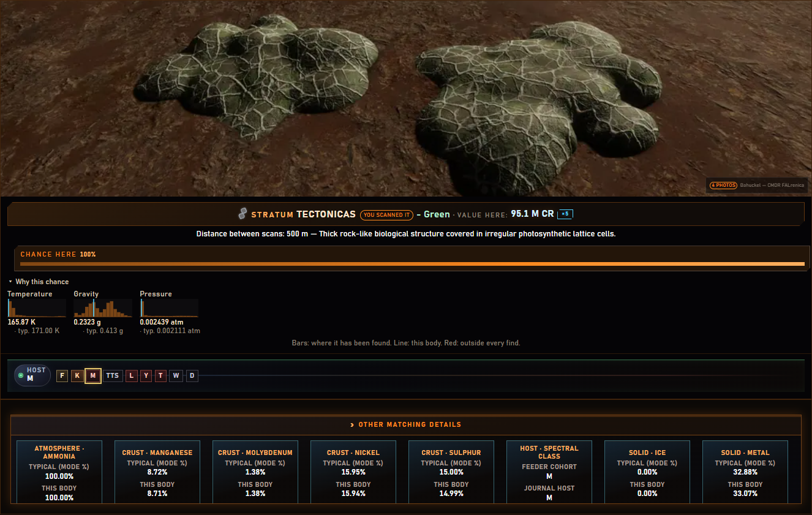Viewport: 812px width, 515px height.
Task: Select the TTS star class chip
Action: pyautogui.click(x=113, y=375)
